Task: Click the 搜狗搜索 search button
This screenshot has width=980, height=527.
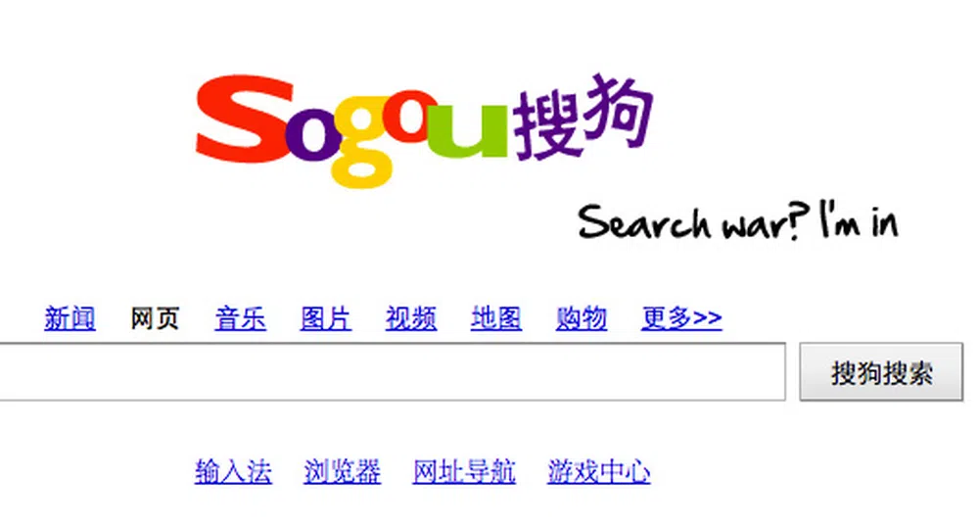Action: point(881,372)
